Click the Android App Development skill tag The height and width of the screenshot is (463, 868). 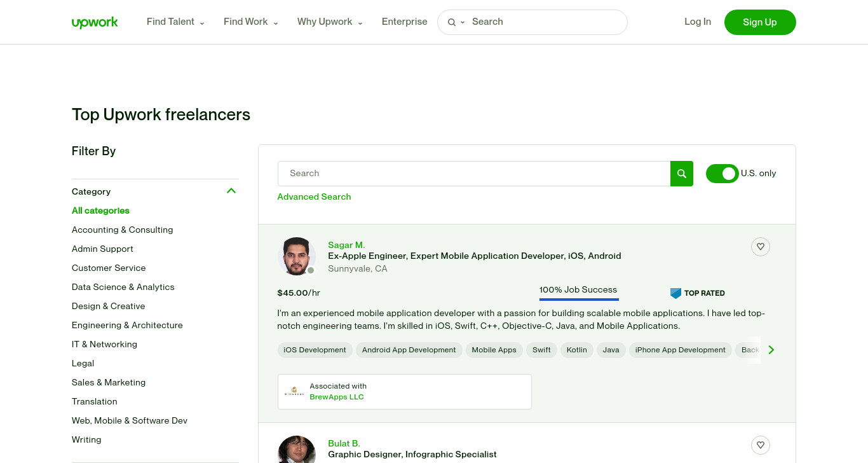tap(409, 350)
